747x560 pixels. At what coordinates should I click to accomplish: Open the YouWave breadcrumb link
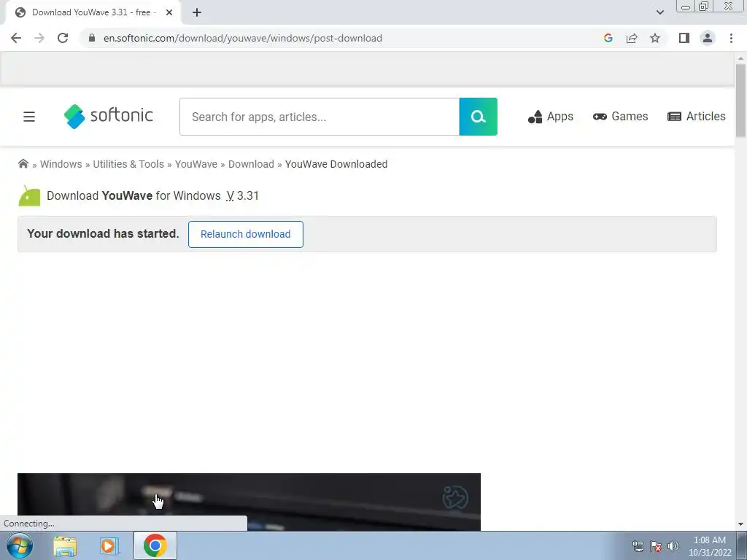(x=196, y=164)
